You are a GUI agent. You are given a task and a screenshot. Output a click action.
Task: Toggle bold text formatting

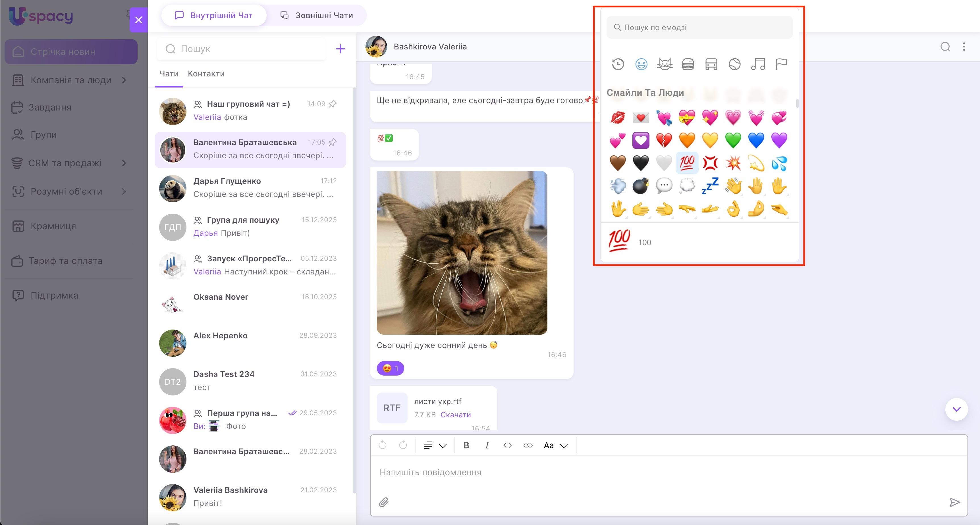click(x=466, y=445)
